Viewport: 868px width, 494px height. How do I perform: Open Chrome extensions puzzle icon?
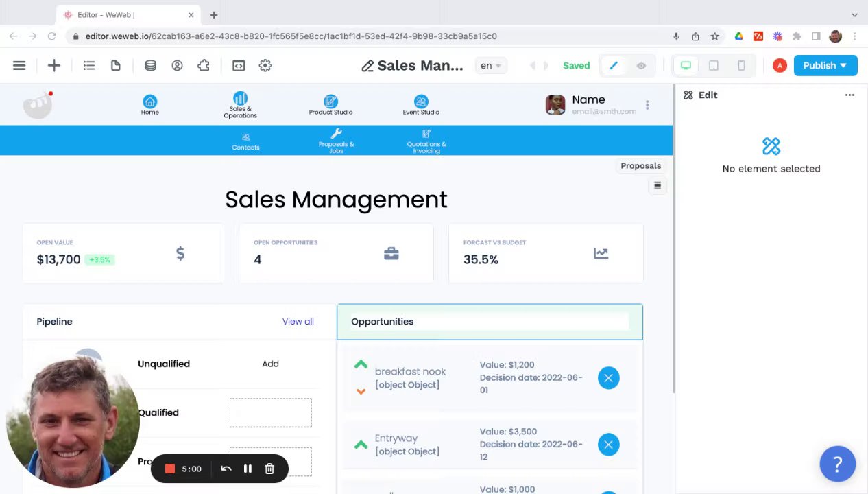(x=796, y=36)
